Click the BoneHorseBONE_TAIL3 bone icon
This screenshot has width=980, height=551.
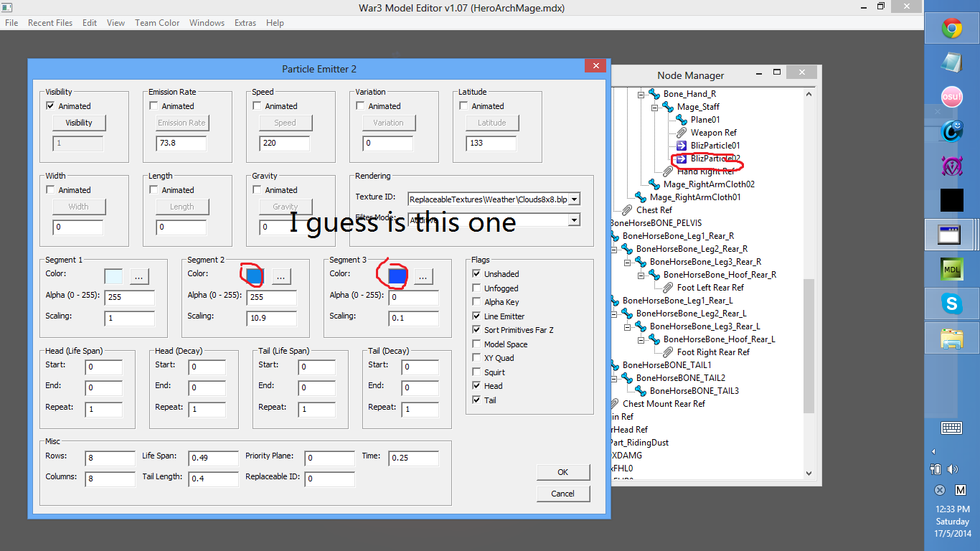pyautogui.click(x=640, y=391)
